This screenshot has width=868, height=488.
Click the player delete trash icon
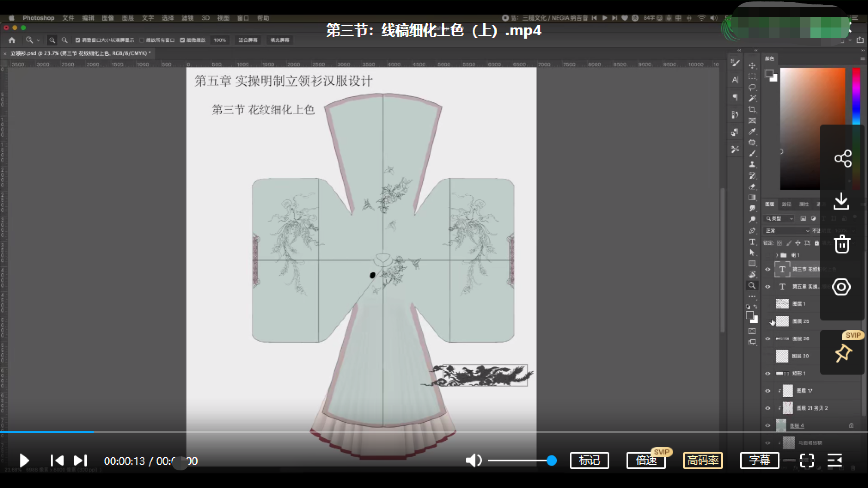coord(842,244)
